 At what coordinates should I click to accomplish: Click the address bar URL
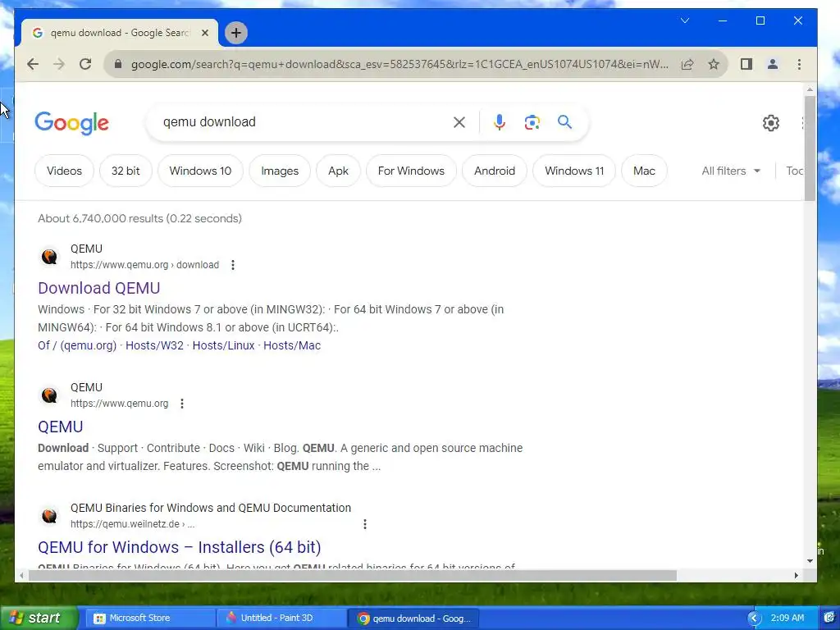click(399, 64)
